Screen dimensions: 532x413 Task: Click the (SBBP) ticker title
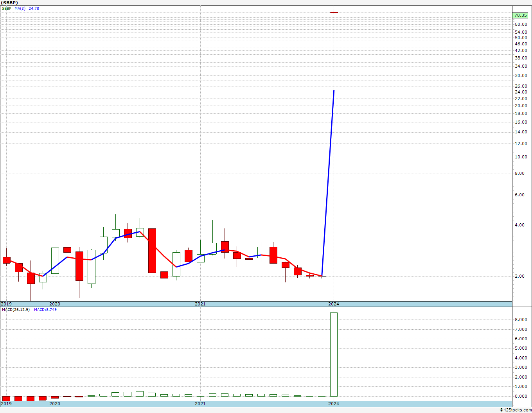tap(9, 2)
